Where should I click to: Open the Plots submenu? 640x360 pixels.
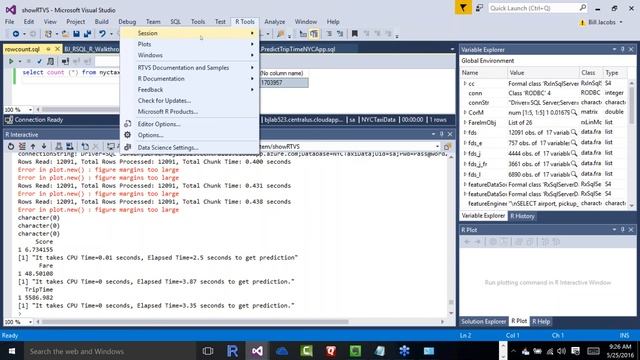click(189, 44)
